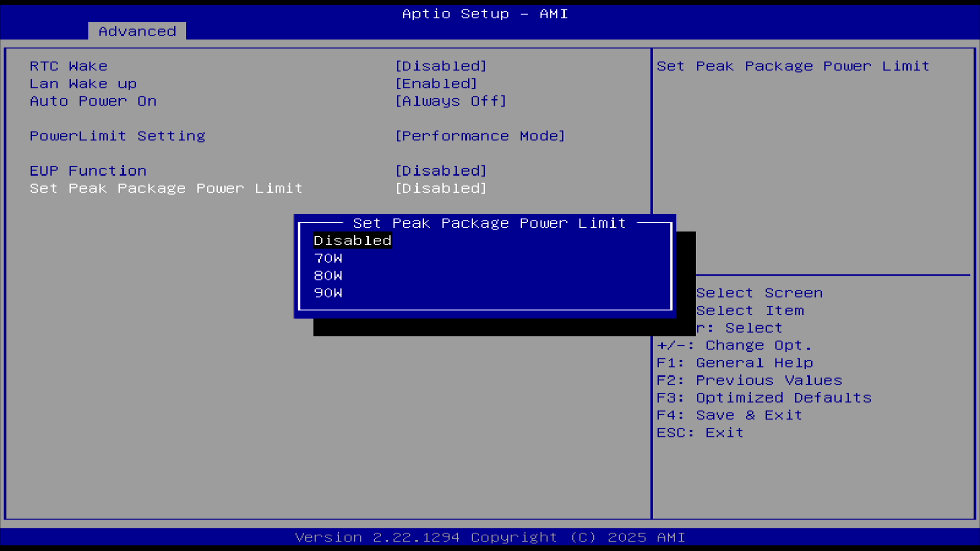The width and height of the screenshot is (980, 551).
Task: Click F4: Save & Exit hint
Action: click(x=729, y=415)
